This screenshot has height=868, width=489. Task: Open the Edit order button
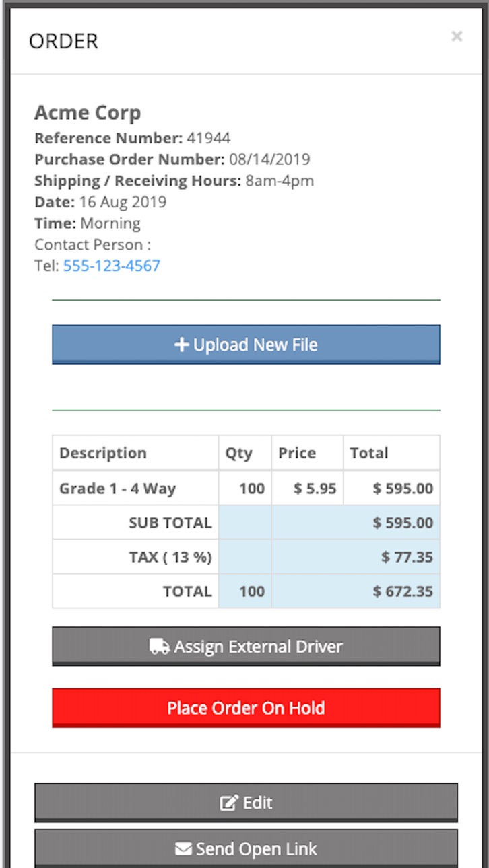click(x=247, y=803)
